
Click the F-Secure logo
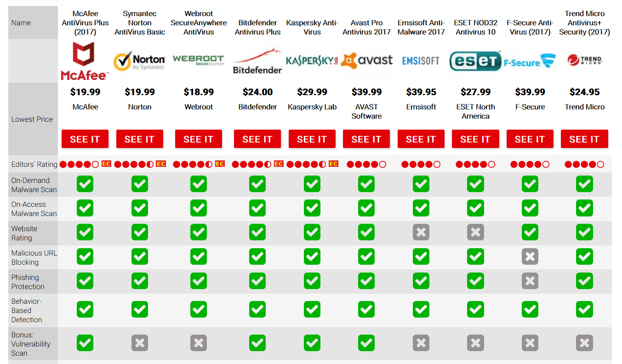click(x=530, y=61)
